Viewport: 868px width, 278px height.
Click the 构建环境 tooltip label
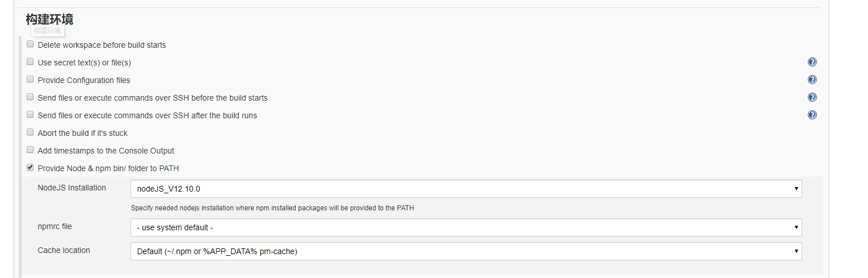(x=47, y=31)
